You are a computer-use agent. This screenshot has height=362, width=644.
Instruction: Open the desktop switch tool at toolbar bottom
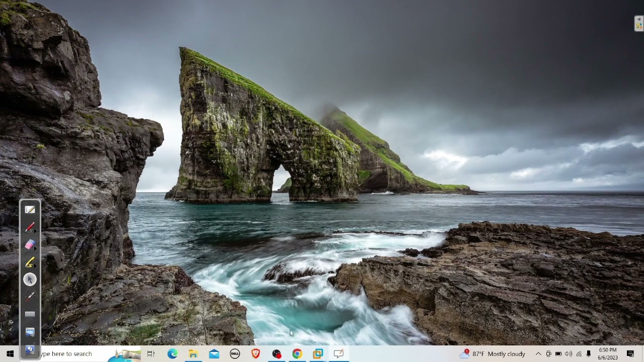pyautogui.click(x=30, y=349)
